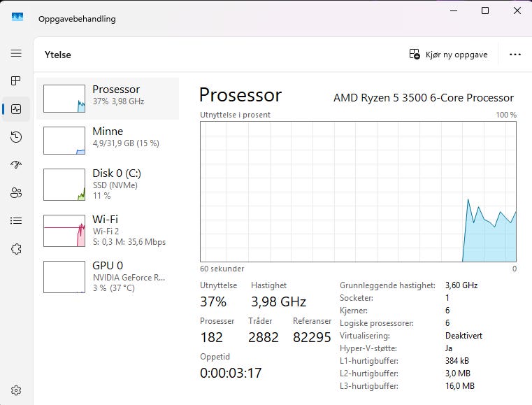Viewport: 532px width, 405px height.
Task: Click L3-hurtigbuffer value 16,0 MB
Action: 460,385
